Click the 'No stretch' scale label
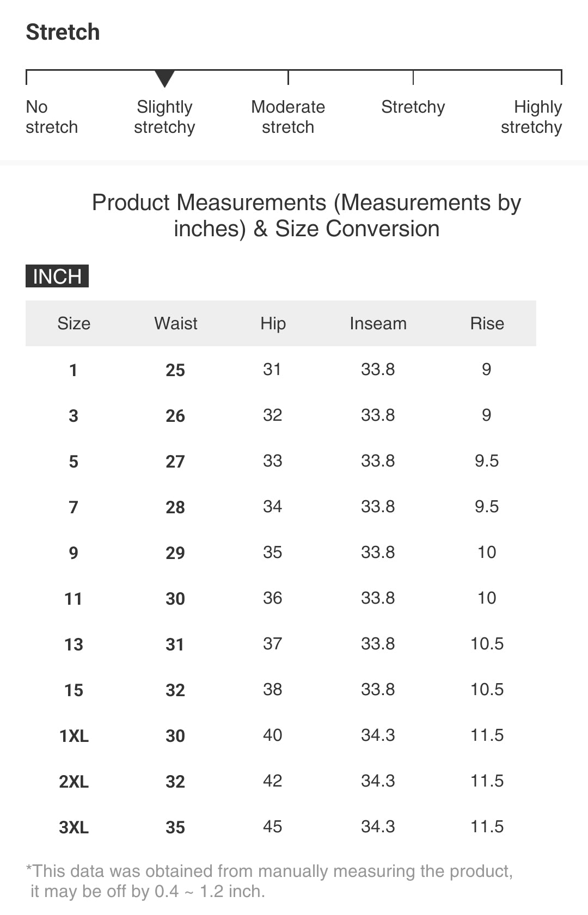 coord(51,116)
